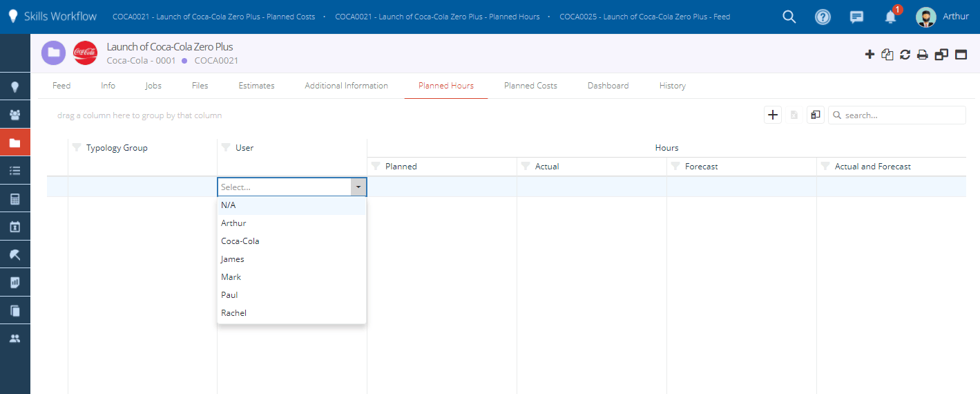Viewport: 980px width, 394px height.
Task: Open the help question mark icon
Action: pyautogui.click(x=823, y=17)
